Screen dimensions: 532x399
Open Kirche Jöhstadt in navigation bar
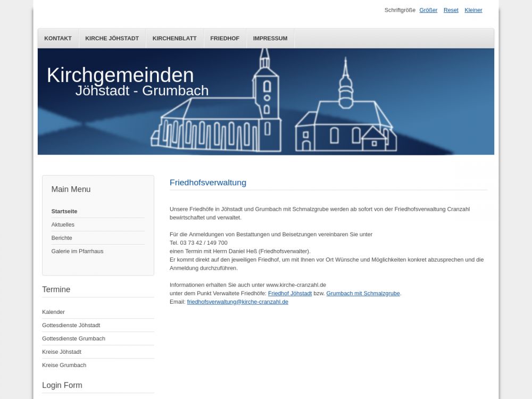coord(112,38)
